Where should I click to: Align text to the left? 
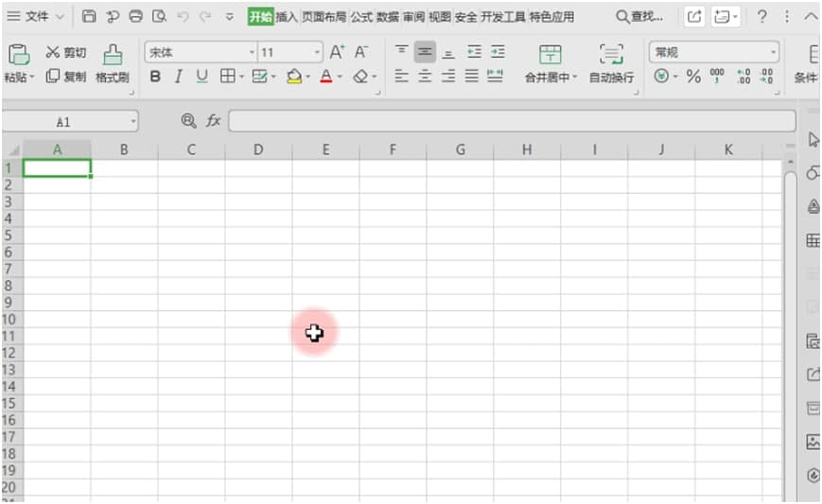(x=401, y=77)
